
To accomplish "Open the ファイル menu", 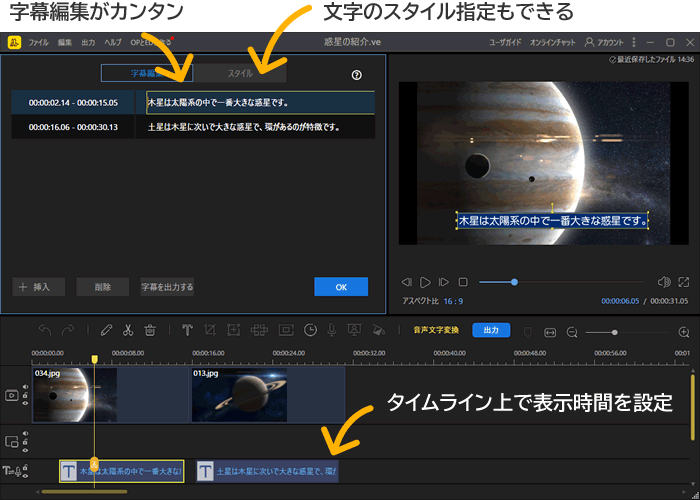I will 38,43.
